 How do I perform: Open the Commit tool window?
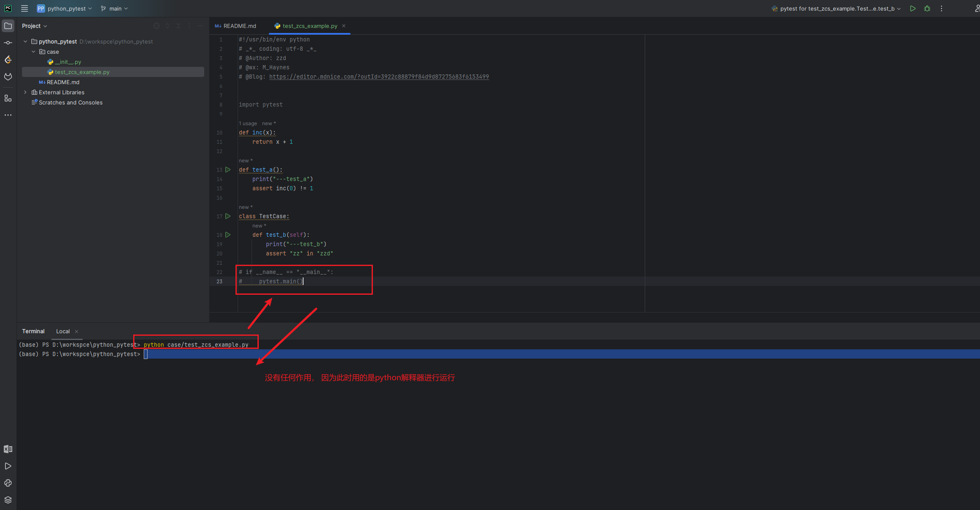(8, 43)
